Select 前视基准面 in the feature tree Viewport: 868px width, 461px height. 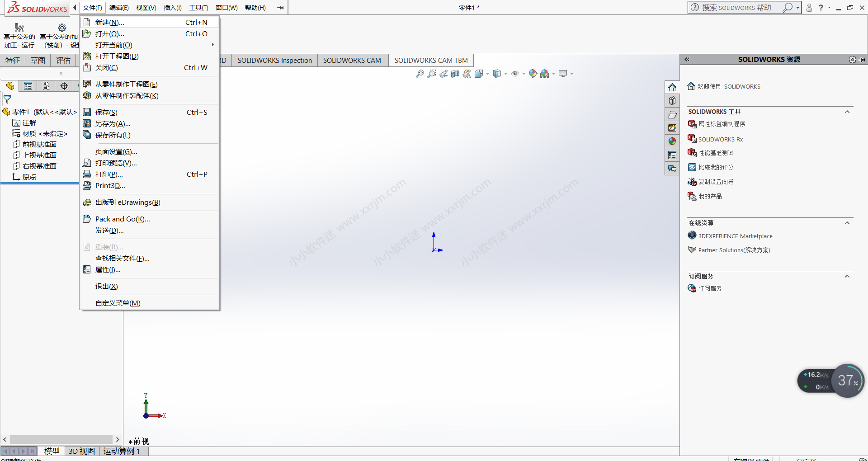(x=39, y=144)
